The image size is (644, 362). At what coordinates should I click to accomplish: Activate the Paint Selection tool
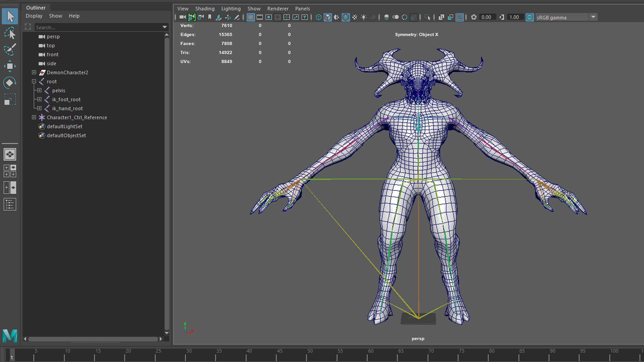pyautogui.click(x=10, y=50)
